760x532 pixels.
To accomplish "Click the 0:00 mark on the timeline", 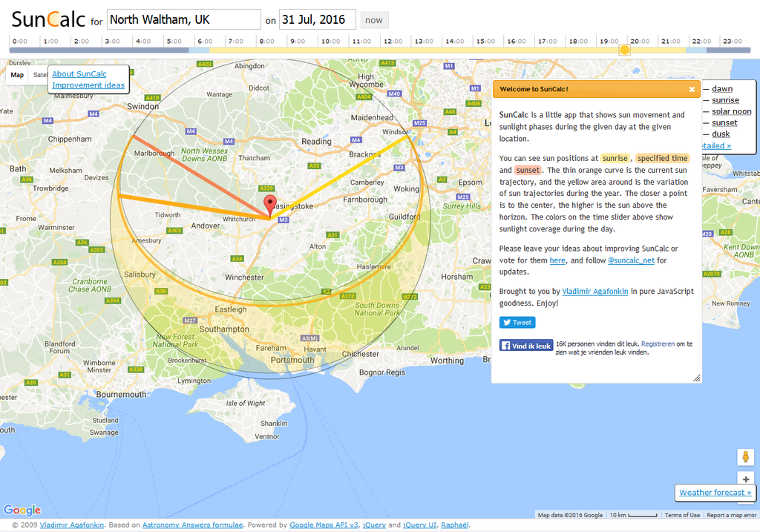I will [x=20, y=42].
